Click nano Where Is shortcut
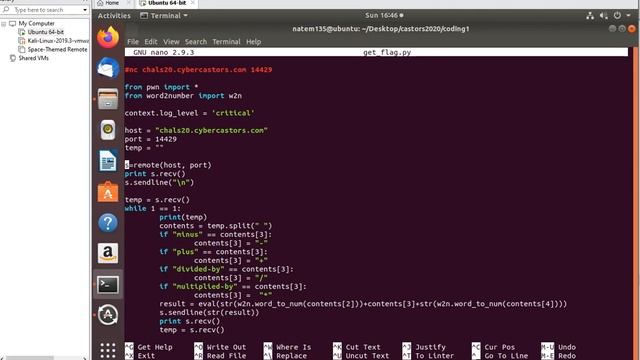Viewport: 640px width, 360px height. pos(287,347)
